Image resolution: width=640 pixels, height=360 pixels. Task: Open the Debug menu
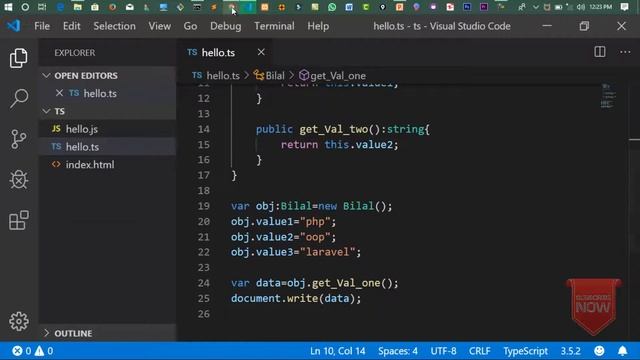coord(225,26)
